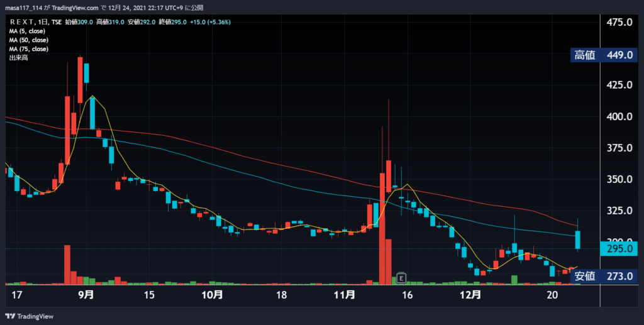Click the 15 date label on the time axis
This screenshot has width=644, height=325.
coord(149,295)
